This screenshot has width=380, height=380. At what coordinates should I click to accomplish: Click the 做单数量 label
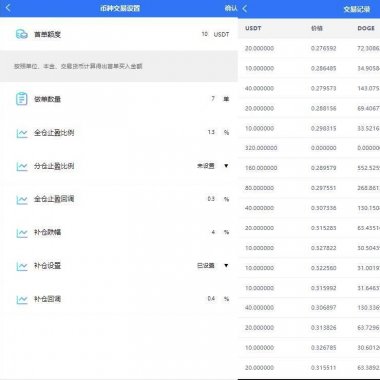47,99
